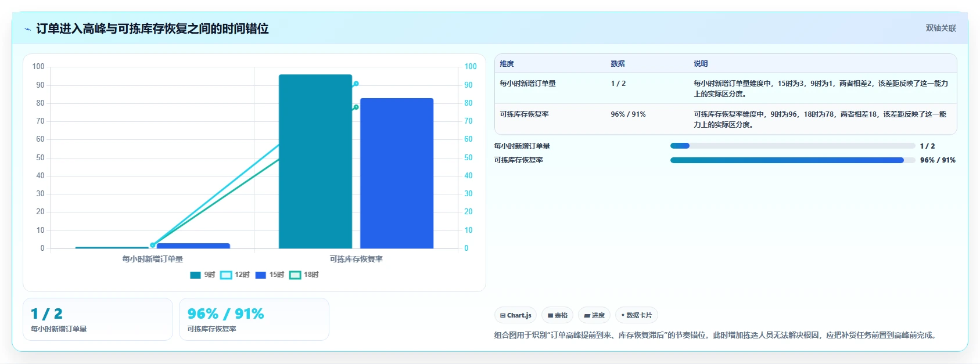Open the 96% / 91% data card
Screen dimensions: 980x364
click(x=254, y=319)
